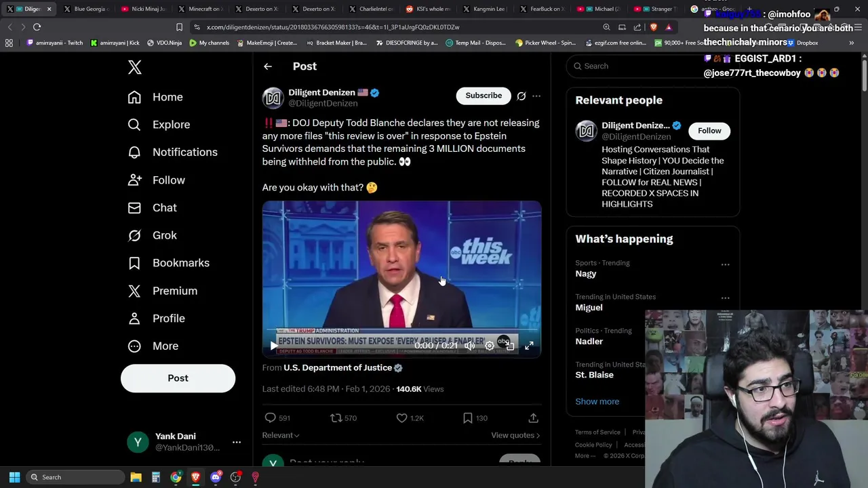Screen dimensions: 868x488
Task: Click the X logo in the sidebar
Action: [134, 66]
